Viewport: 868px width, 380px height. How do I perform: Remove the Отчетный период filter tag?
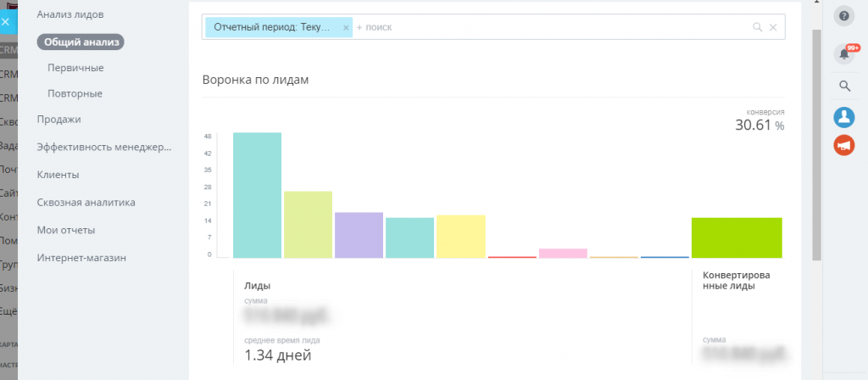pyautogui.click(x=346, y=27)
